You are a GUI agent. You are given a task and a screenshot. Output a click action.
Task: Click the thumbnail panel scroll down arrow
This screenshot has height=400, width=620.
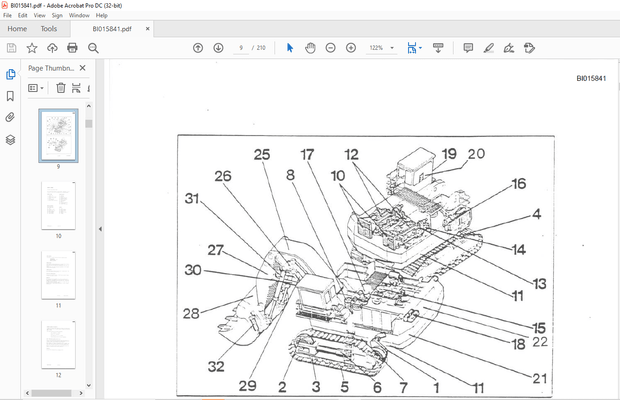pyautogui.click(x=89, y=385)
